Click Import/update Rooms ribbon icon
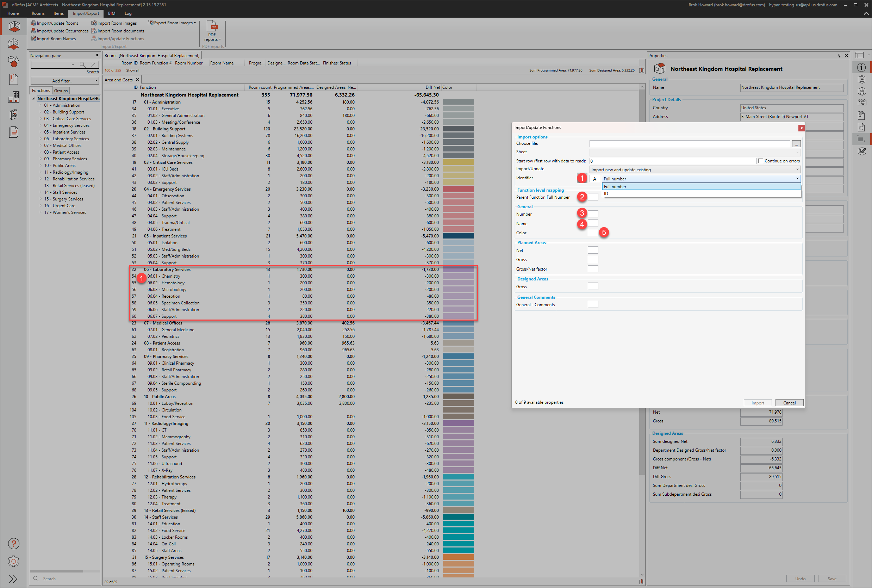This screenshot has width=872, height=588. (33, 23)
